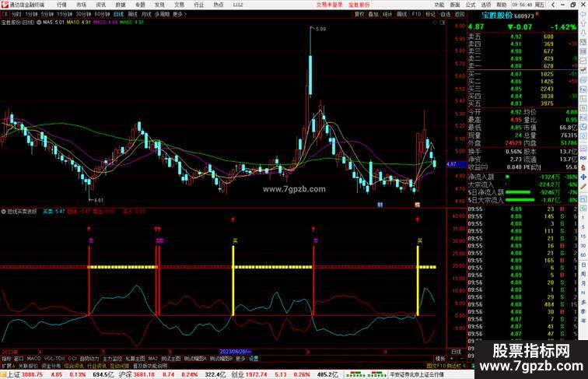Click the 复权 toolbar button
The image size is (588, 379).
coord(359,14)
